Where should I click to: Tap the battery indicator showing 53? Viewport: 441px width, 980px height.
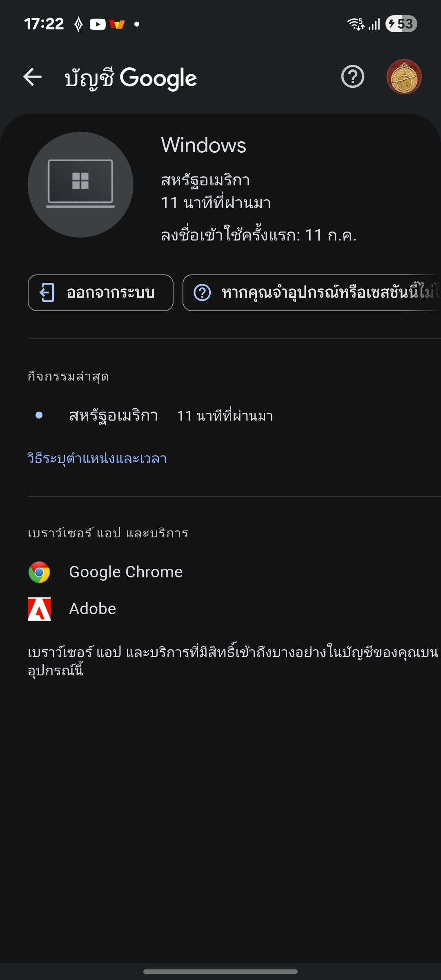point(401,24)
